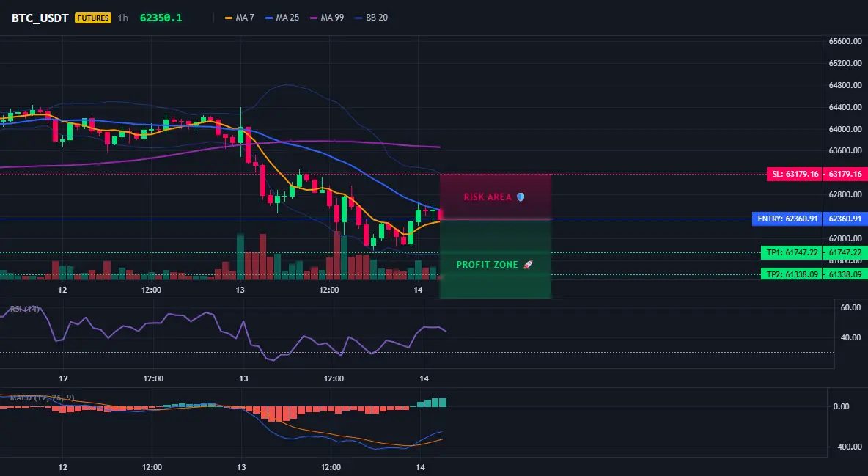Click the MACD (12, 26, 9) indicator label
The width and height of the screenshot is (868, 476).
pos(42,398)
